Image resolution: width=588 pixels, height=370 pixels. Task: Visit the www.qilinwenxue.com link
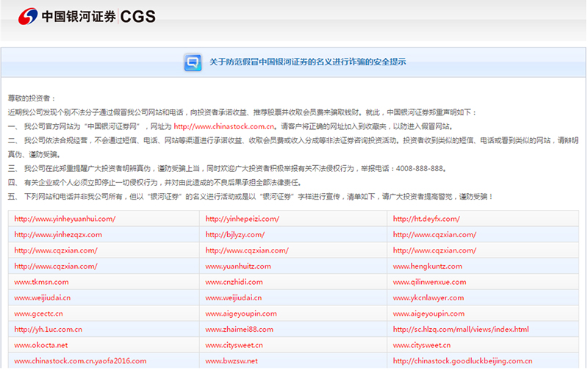429,282
